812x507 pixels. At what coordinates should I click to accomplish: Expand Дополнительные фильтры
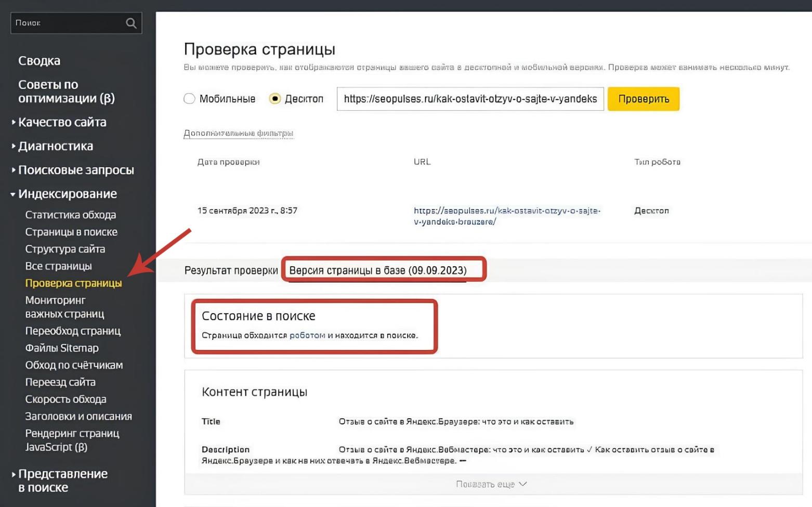pos(238,134)
